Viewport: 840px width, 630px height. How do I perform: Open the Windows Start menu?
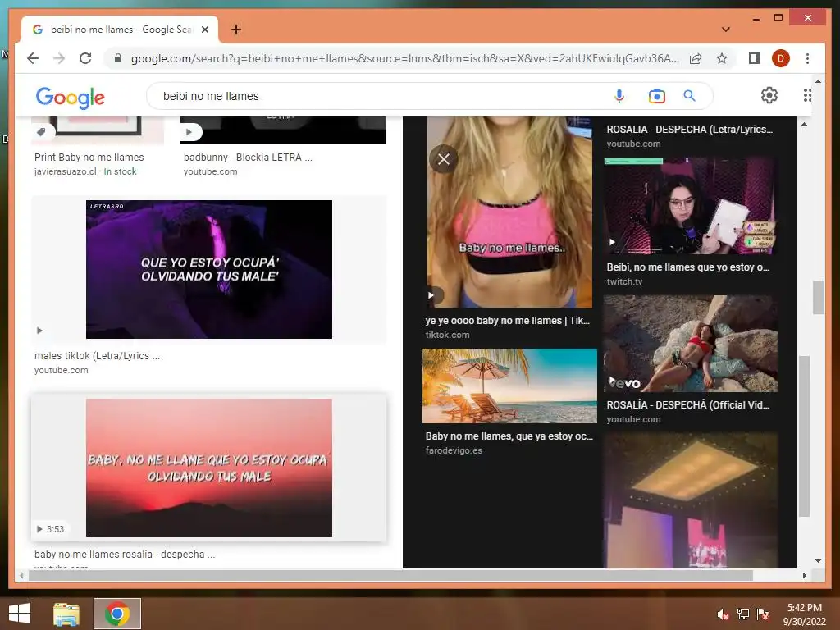click(20, 614)
